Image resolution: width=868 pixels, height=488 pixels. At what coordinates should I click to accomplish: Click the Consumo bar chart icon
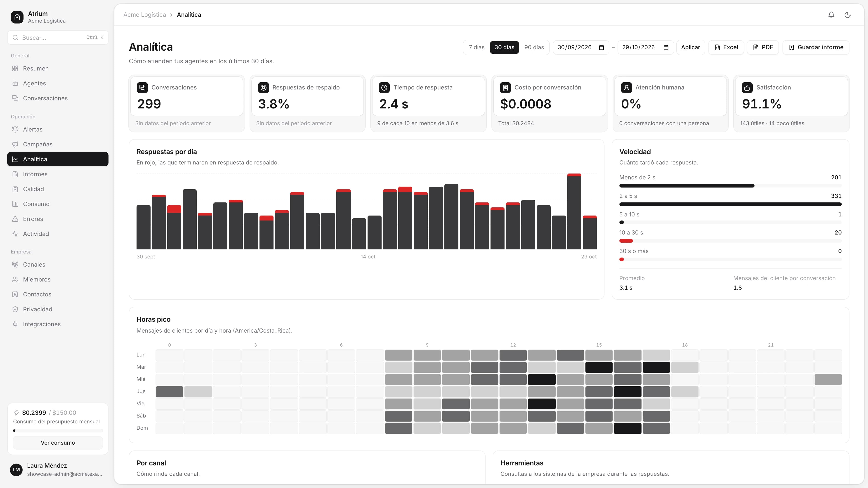[15, 204]
